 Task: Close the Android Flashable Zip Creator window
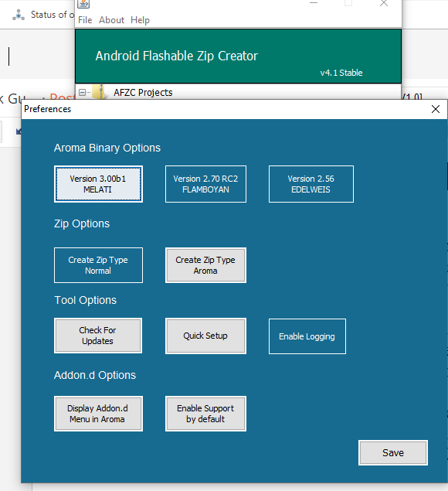coord(384,3)
